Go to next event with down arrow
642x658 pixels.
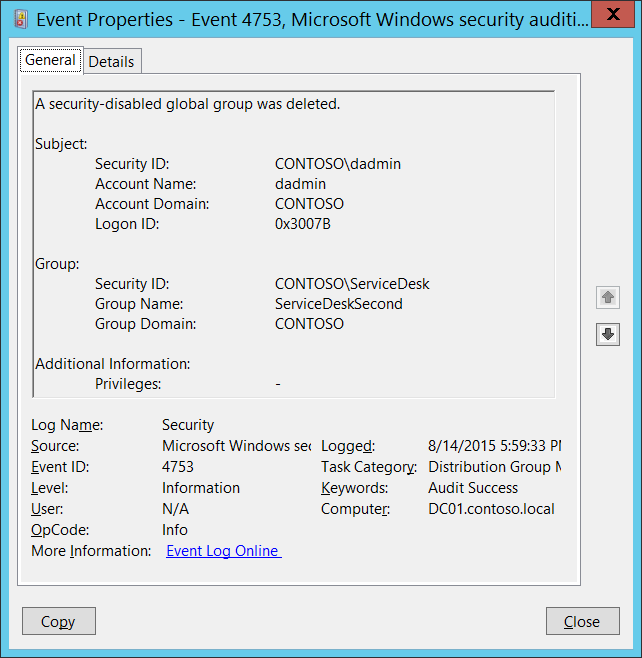pos(608,335)
